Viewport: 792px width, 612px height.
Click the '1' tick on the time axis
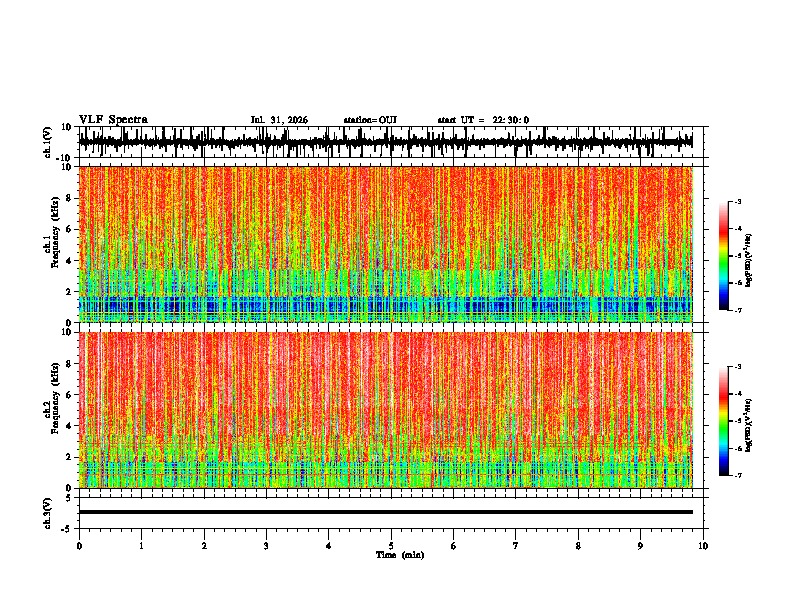pyautogui.click(x=141, y=546)
